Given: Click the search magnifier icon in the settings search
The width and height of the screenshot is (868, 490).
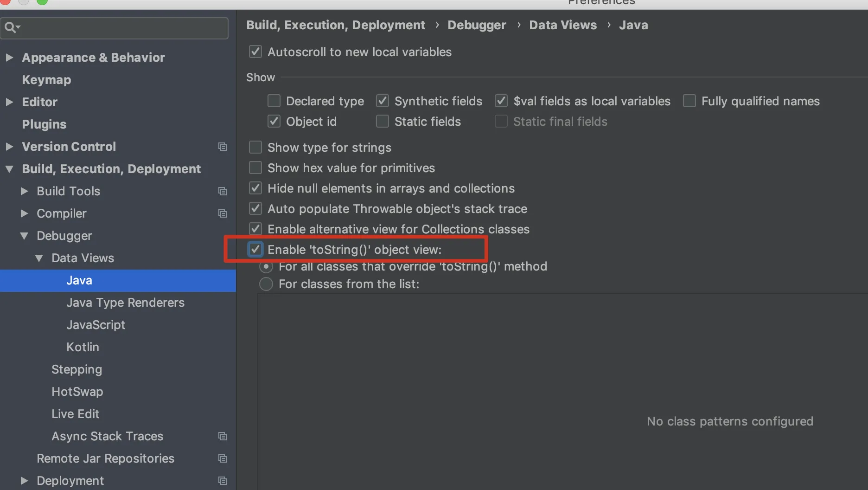Looking at the screenshot, I should (x=12, y=28).
